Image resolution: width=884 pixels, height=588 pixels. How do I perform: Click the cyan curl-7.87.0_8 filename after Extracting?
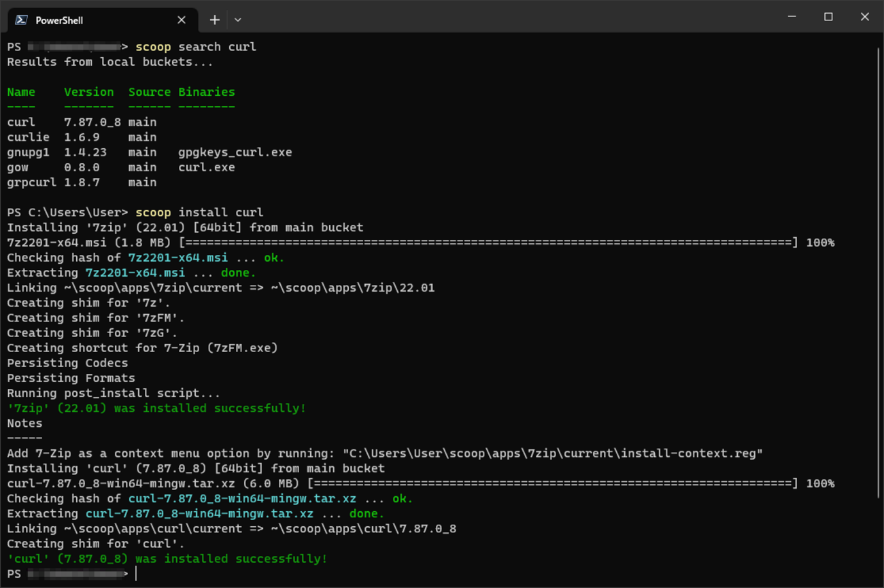(199, 514)
